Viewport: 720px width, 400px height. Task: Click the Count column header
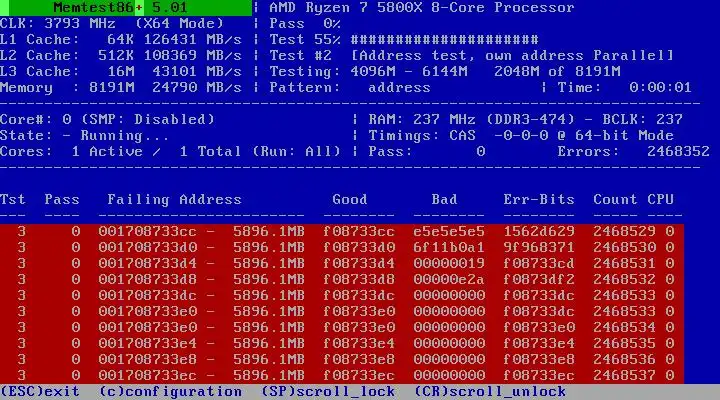coord(615,199)
